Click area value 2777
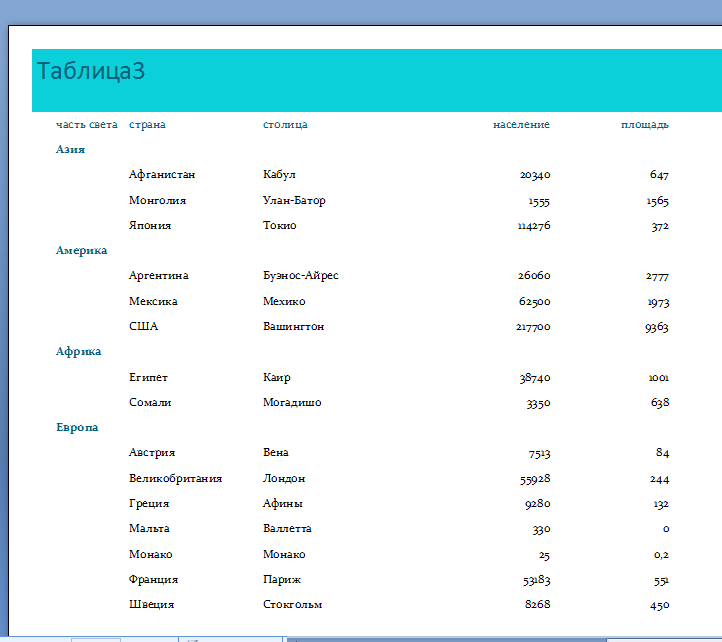This screenshot has width=722, height=642. 657,276
